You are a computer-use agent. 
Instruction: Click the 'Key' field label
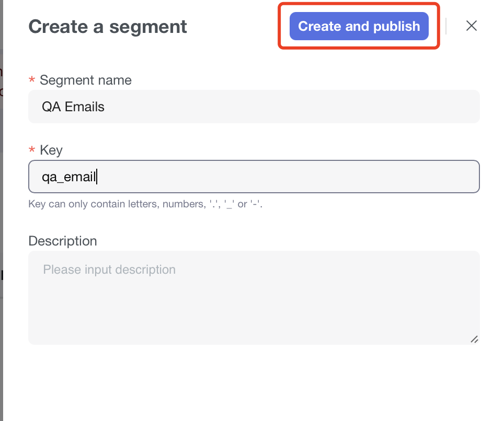51,150
